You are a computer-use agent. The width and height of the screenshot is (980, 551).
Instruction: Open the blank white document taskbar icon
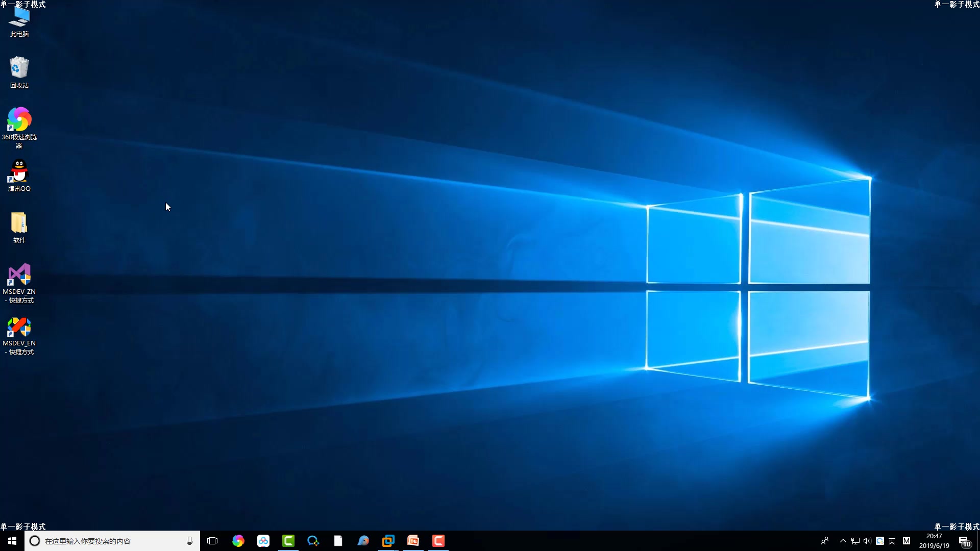click(338, 541)
